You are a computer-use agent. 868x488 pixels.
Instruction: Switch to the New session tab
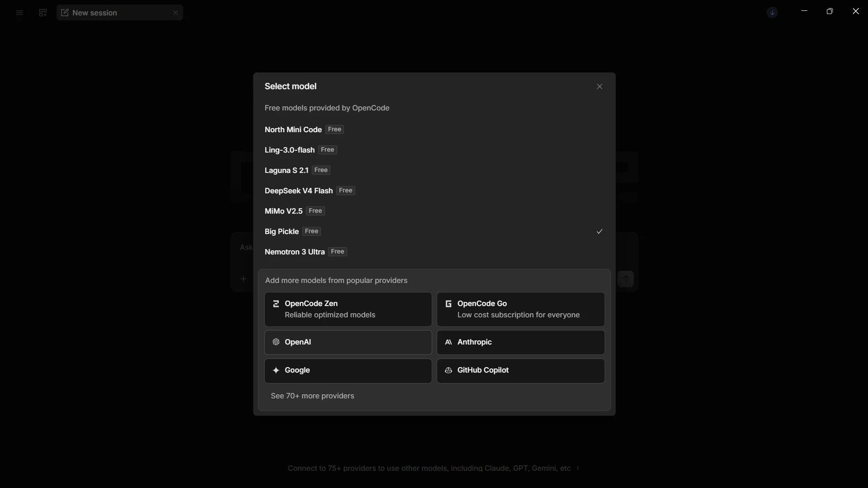(120, 13)
